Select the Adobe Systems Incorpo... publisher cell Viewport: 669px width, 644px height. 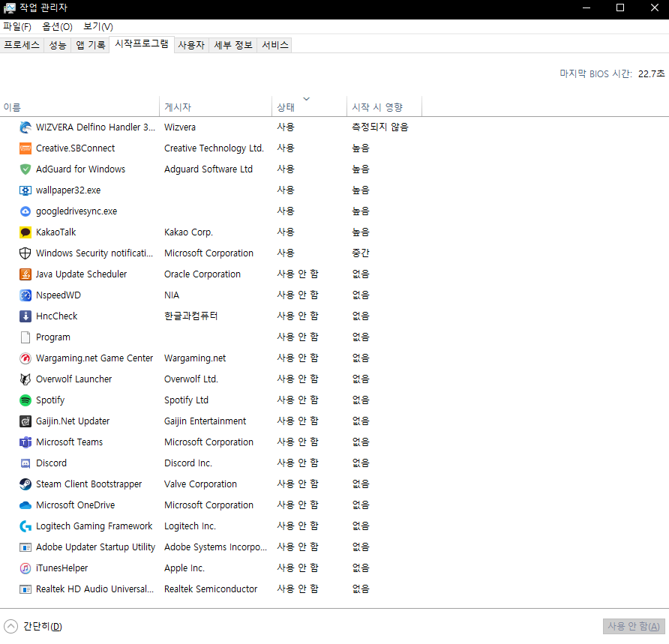215,547
